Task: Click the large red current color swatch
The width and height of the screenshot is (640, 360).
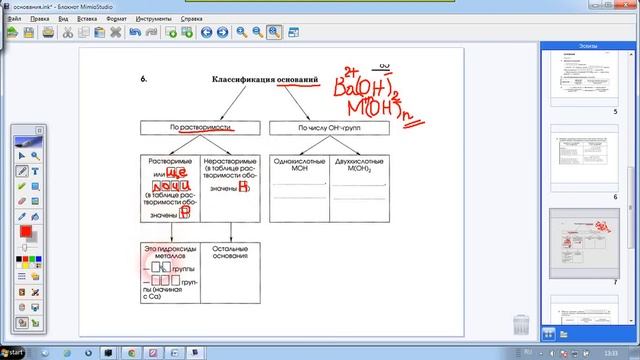Action: click(26, 231)
